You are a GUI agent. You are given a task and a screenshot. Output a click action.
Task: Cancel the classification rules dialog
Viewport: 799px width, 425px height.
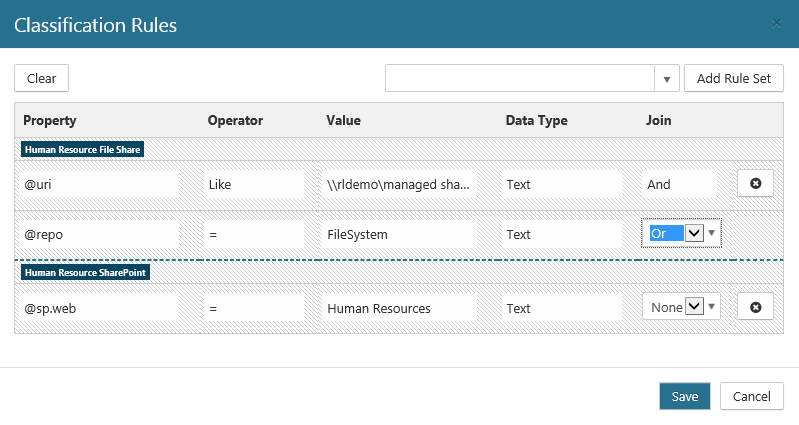751,396
